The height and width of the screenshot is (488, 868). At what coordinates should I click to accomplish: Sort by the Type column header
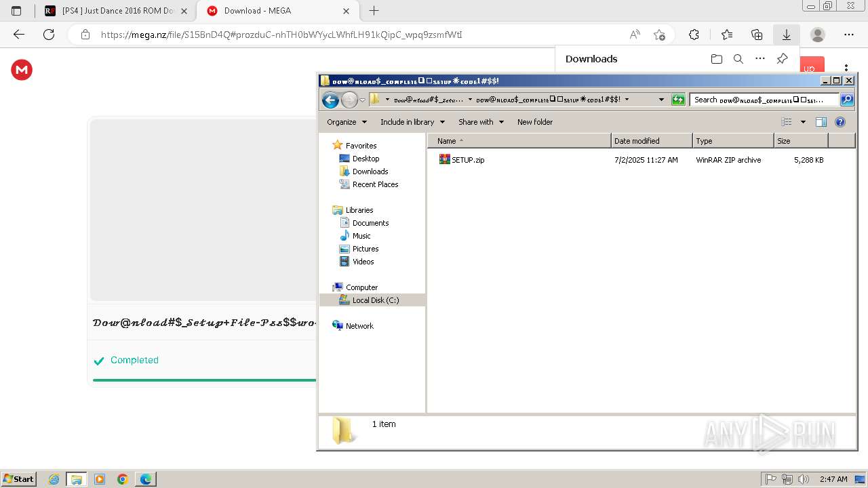coord(733,141)
